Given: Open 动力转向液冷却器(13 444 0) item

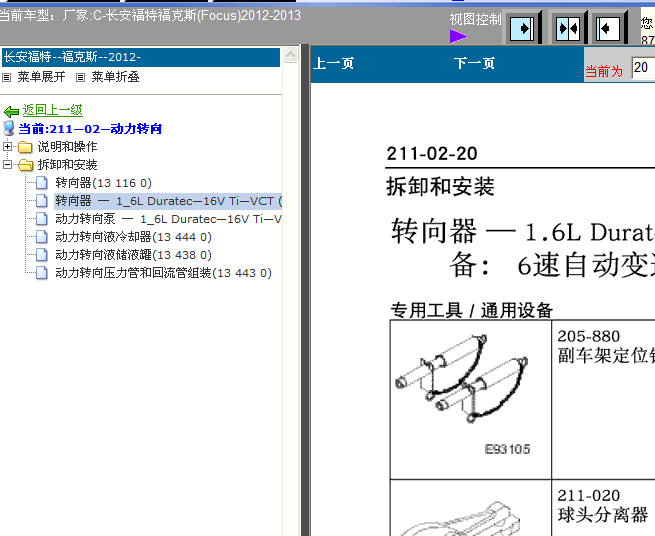Looking at the screenshot, I should (133, 237).
